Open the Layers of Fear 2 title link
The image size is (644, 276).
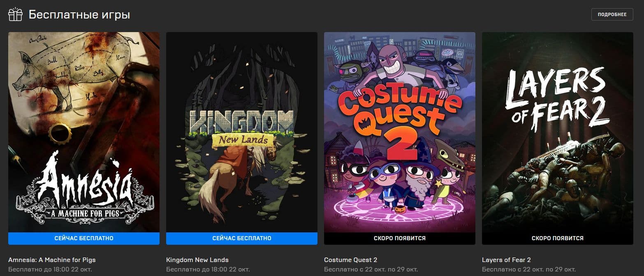(506, 260)
